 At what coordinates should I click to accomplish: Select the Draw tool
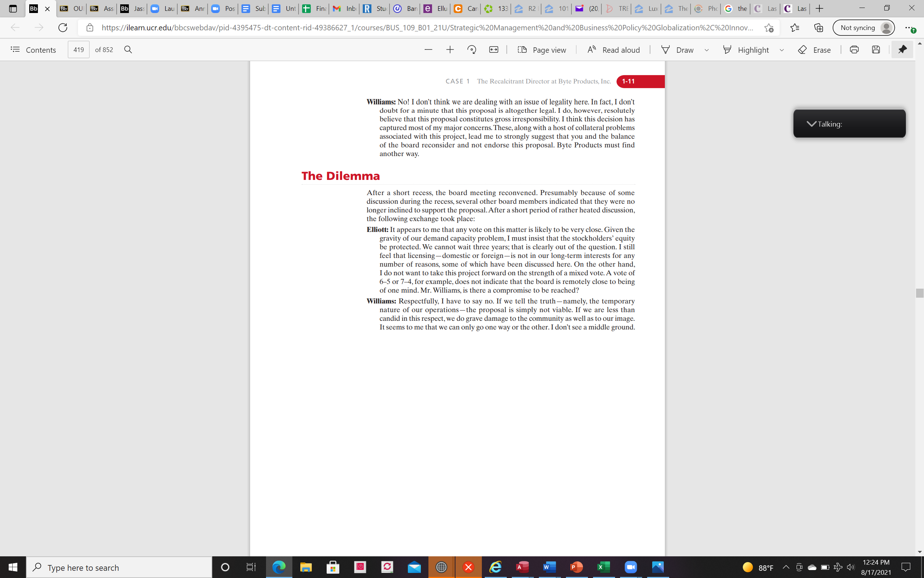click(x=677, y=50)
